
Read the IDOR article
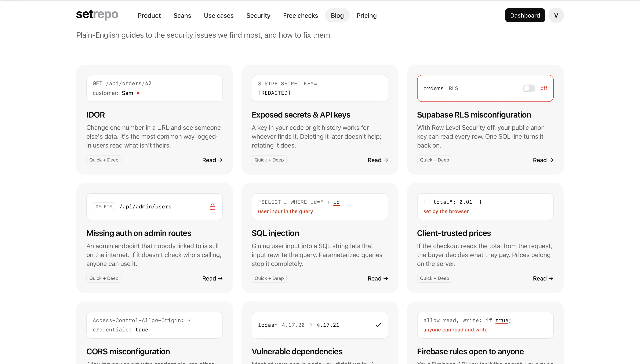(x=212, y=160)
